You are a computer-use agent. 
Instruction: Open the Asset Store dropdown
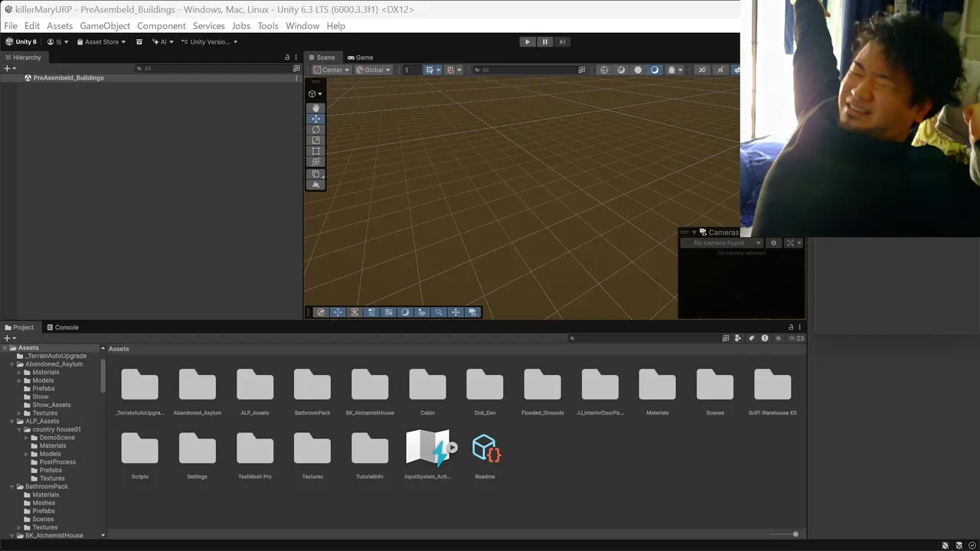click(101, 42)
